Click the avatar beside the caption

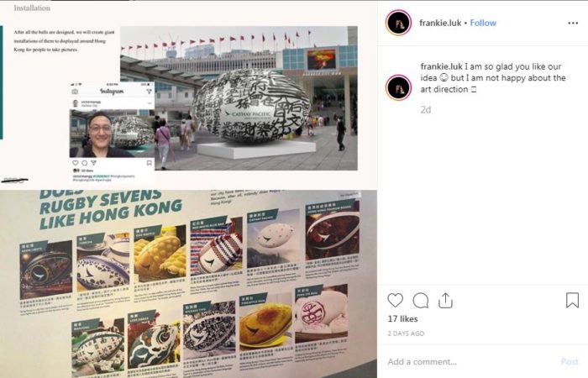click(x=398, y=87)
